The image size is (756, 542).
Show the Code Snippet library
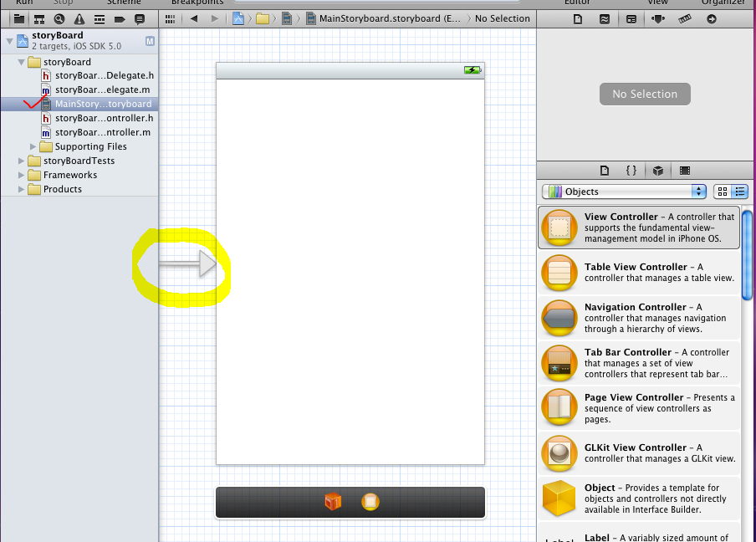(x=631, y=171)
